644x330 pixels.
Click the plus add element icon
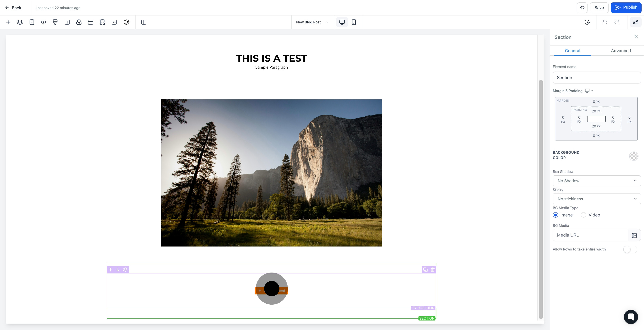(8, 22)
